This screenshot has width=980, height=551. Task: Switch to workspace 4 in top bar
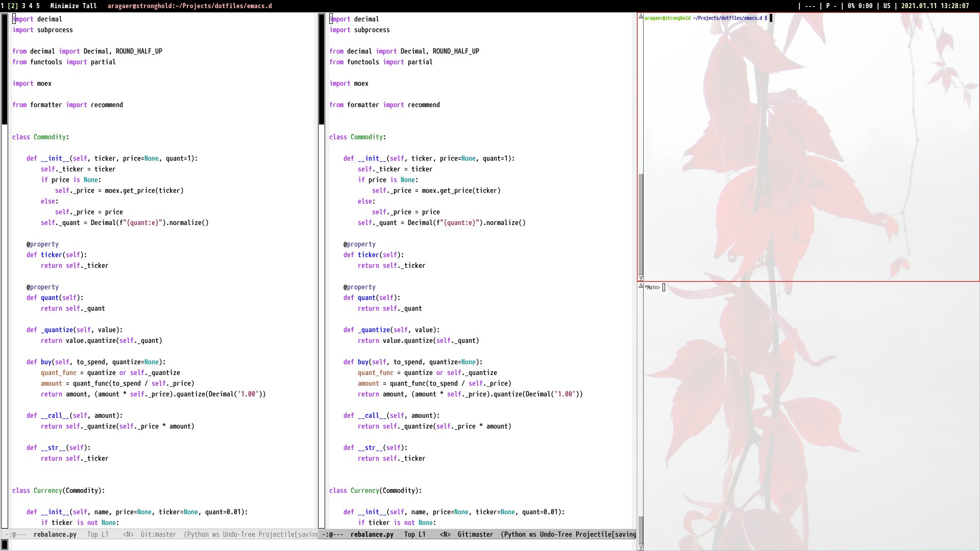coord(31,6)
